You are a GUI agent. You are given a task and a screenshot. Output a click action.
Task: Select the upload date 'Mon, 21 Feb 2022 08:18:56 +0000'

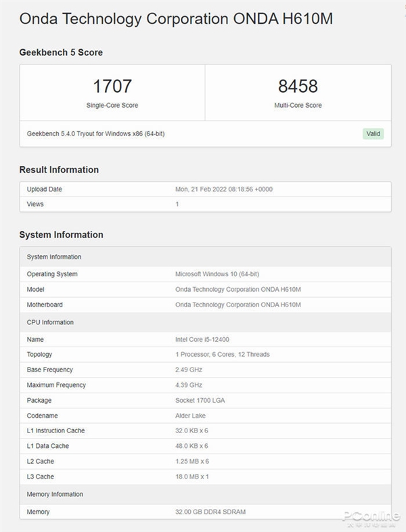pyautogui.click(x=224, y=189)
